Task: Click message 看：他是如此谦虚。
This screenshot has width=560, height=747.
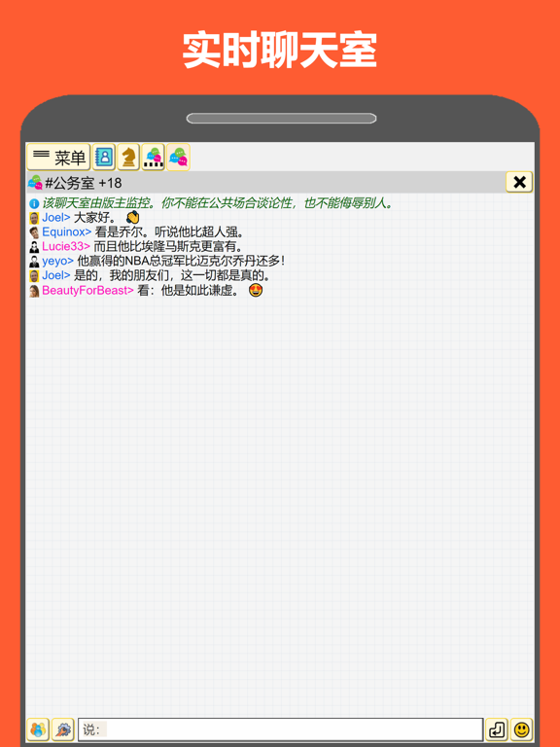Action: (189, 290)
